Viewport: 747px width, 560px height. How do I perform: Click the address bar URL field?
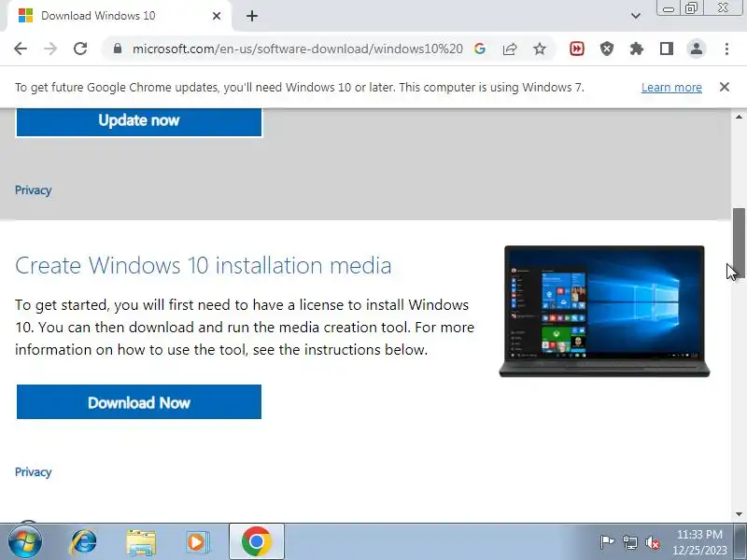pos(297,49)
